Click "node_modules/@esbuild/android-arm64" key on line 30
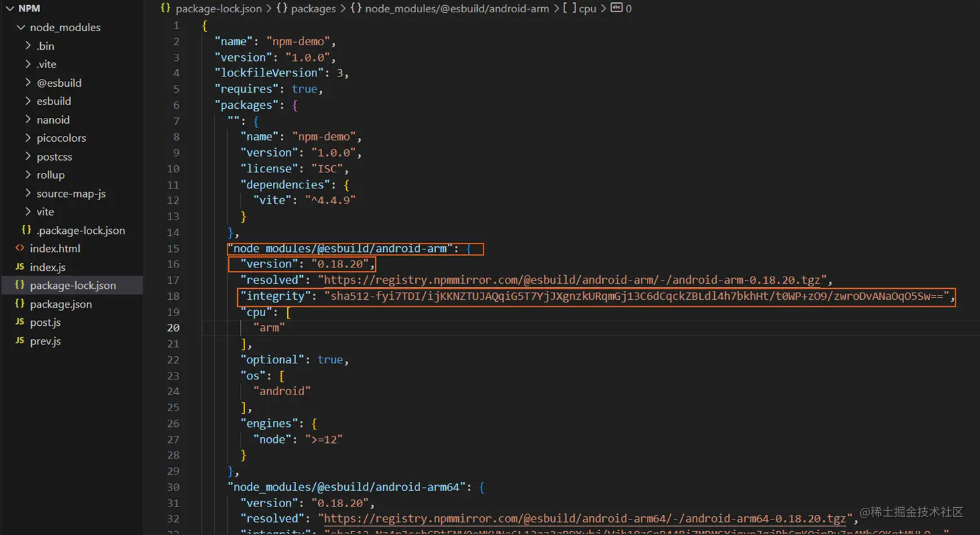 click(x=347, y=487)
